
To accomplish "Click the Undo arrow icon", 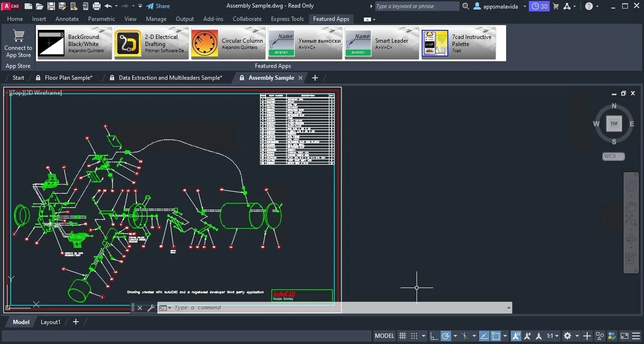I will (108, 6).
